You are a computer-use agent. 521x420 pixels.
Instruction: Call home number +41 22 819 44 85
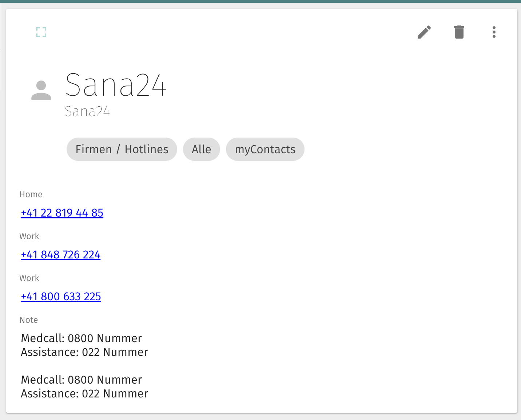tap(62, 213)
